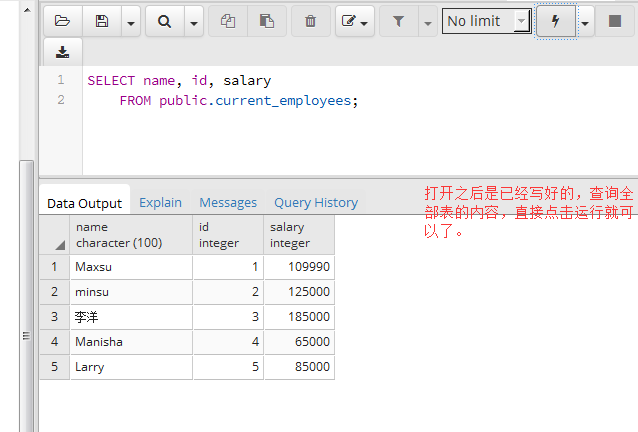638x432 pixels.
Task: Click the id cell in Manisha's row
Action: click(228, 342)
